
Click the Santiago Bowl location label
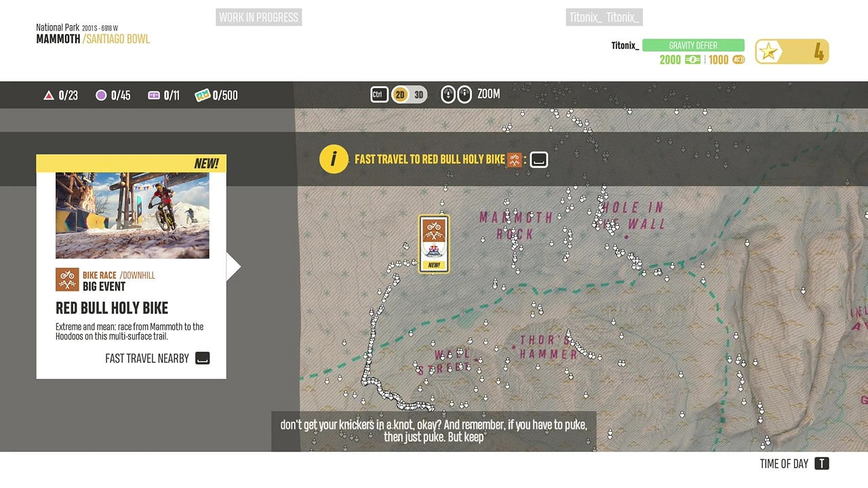click(118, 39)
